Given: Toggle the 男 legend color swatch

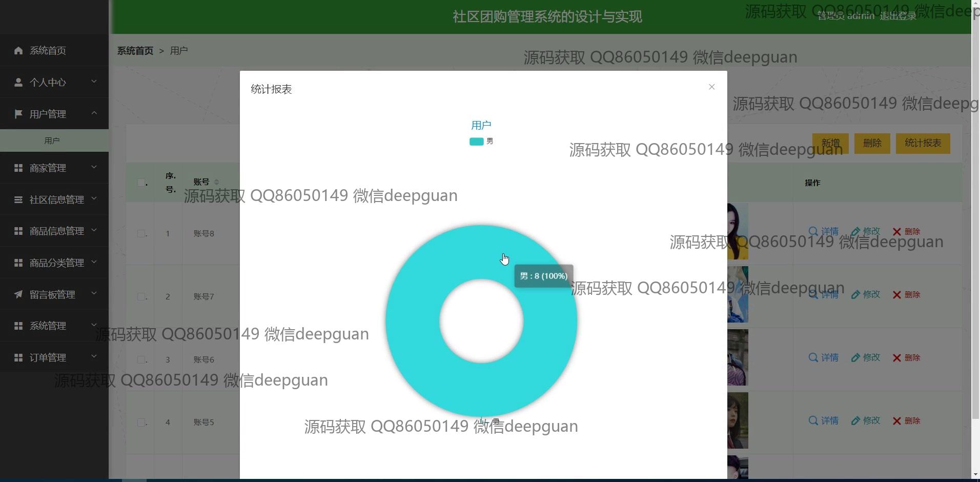Looking at the screenshot, I should click(476, 142).
